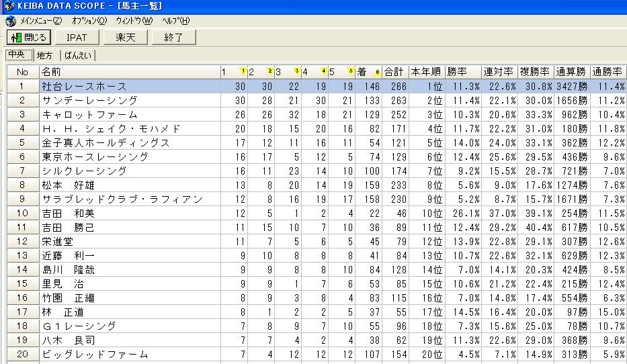Click the 楽天 button

point(126,38)
